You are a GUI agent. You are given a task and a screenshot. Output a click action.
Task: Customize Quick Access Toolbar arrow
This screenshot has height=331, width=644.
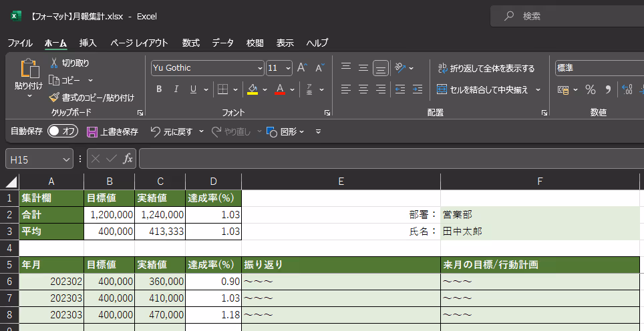[x=318, y=131]
